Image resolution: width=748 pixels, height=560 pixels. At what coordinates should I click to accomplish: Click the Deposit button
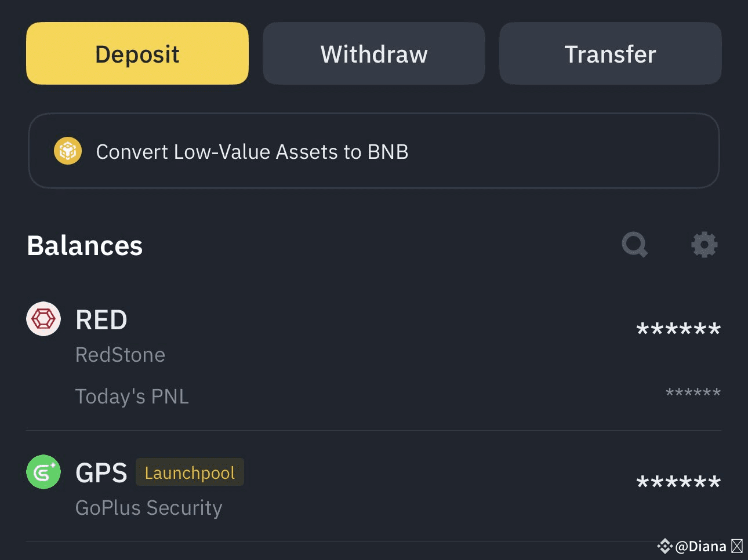coord(137,53)
